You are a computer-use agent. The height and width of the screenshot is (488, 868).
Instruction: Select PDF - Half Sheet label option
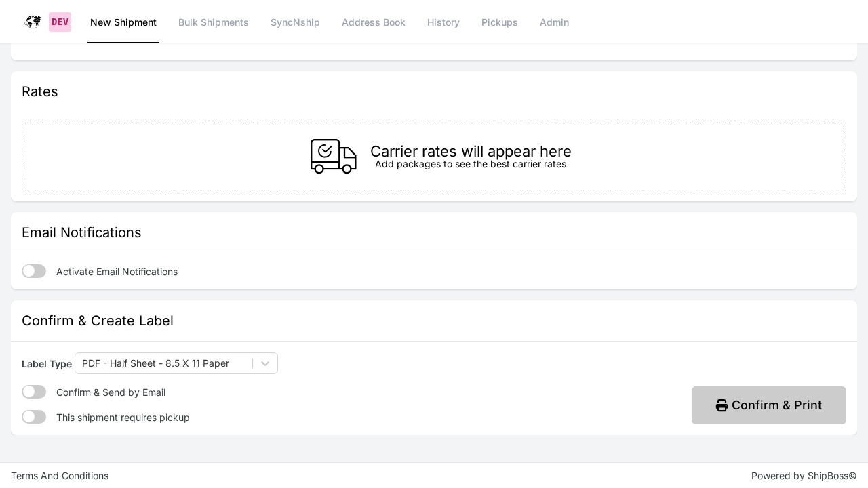point(155,363)
